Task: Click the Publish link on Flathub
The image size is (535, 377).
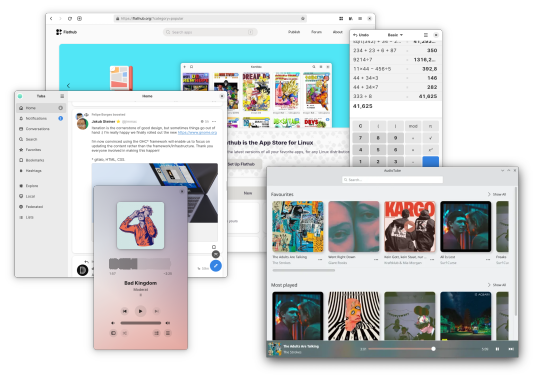Action: click(294, 32)
